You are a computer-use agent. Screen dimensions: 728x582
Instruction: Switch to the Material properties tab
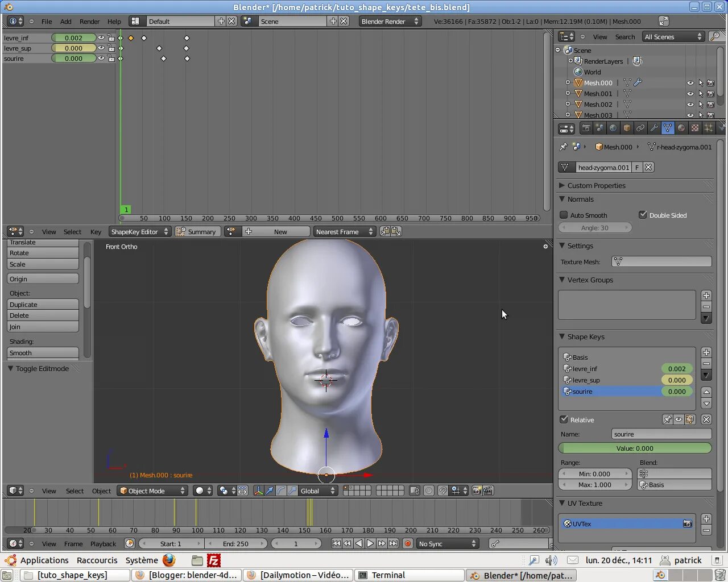tap(681, 128)
